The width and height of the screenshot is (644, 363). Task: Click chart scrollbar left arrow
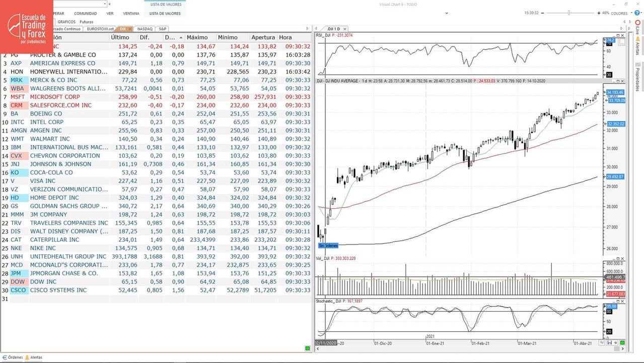pos(318,349)
